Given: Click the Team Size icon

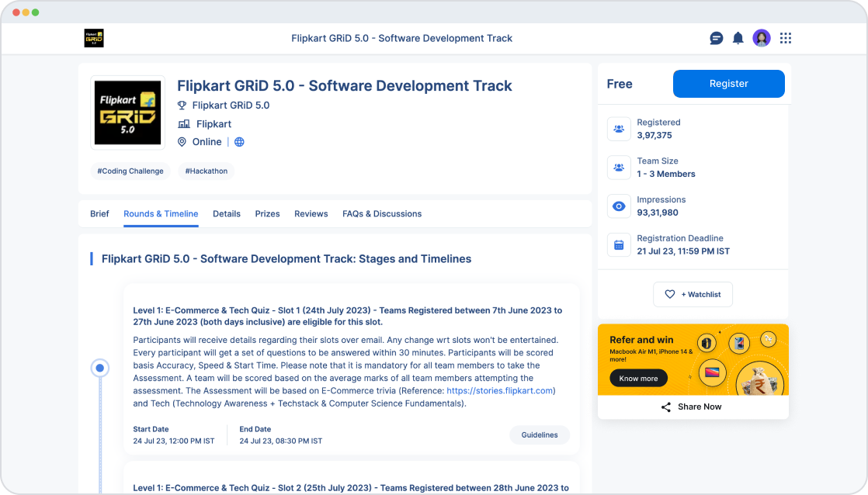Looking at the screenshot, I should pos(619,168).
